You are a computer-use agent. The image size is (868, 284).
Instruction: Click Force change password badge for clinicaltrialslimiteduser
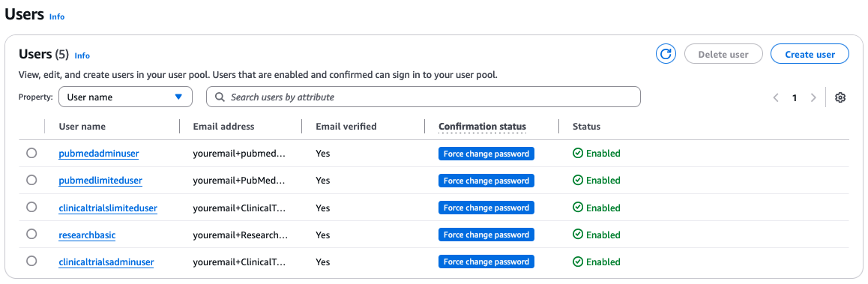486,208
